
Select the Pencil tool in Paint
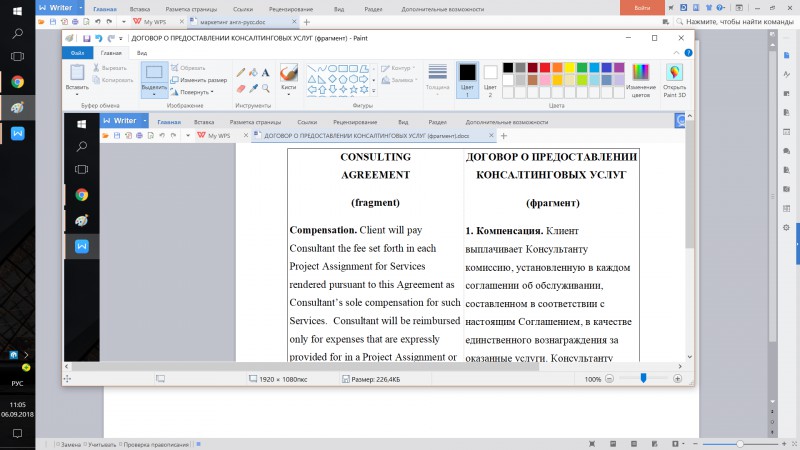pos(240,72)
